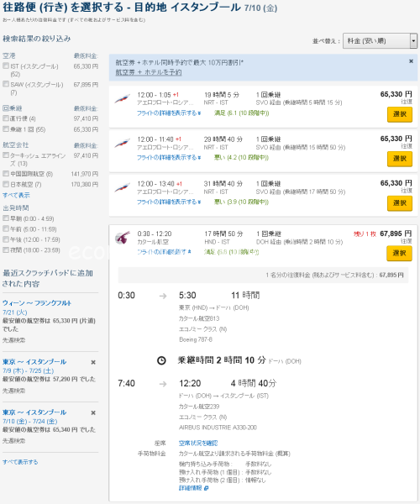Open the 並べ替え sort dropdown

point(381,41)
